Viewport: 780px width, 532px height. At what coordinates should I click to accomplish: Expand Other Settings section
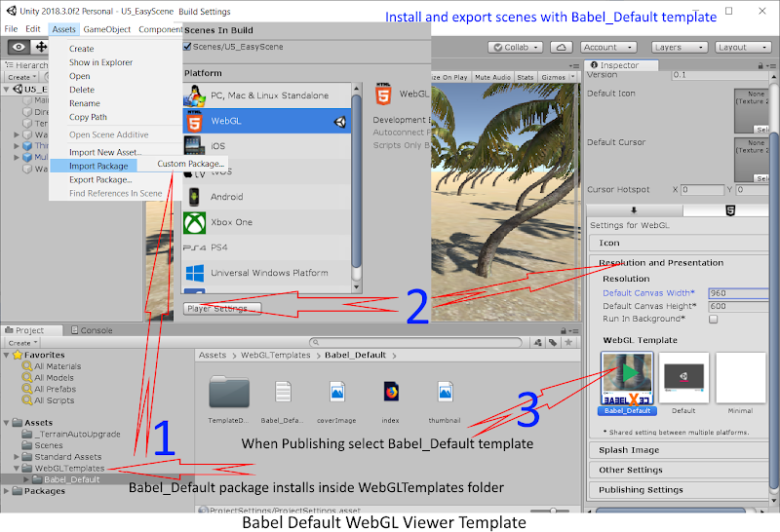(679, 471)
